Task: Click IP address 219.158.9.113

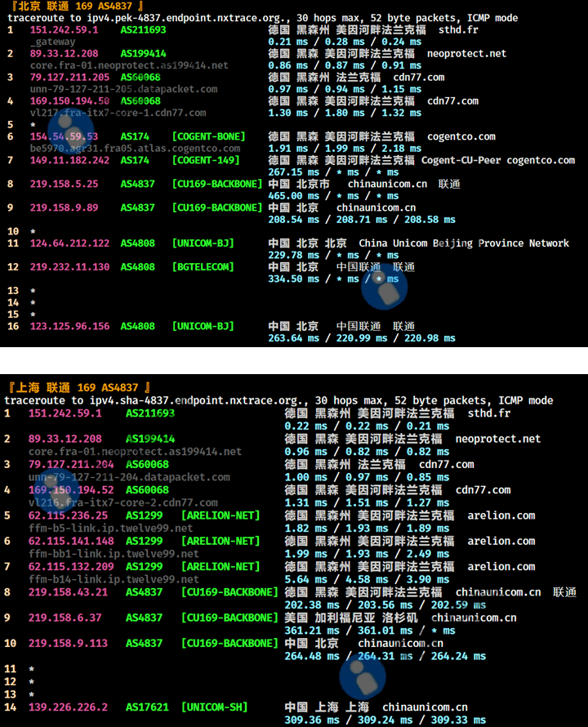Action: pos(68,643)
